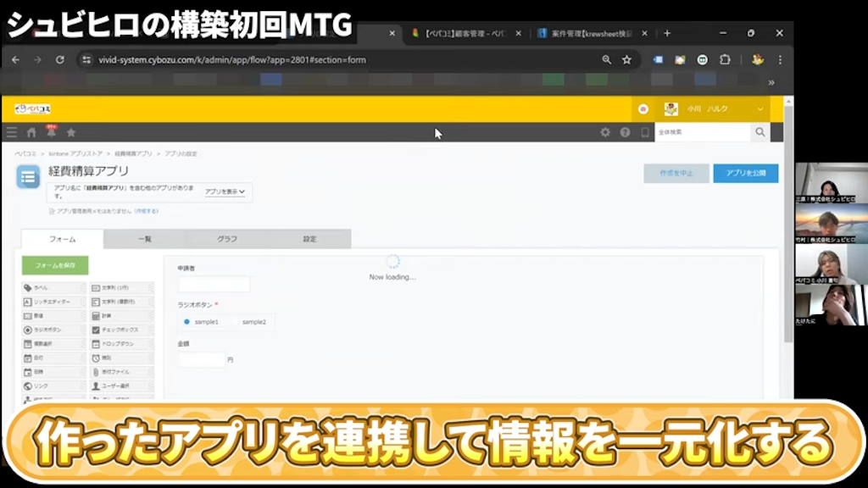Open the アプリを表示 dropdown
868x488 pixels.
point(225,191)
